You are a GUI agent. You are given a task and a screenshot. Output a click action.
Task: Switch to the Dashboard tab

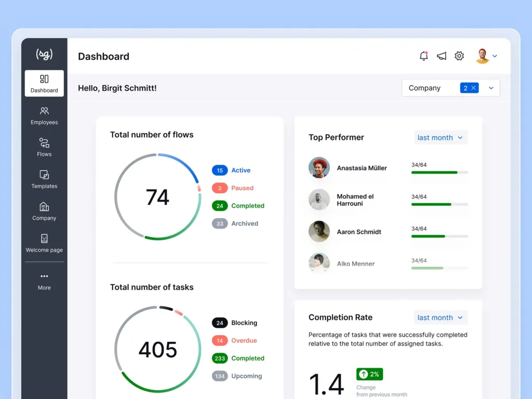click(x=44, y=83)
